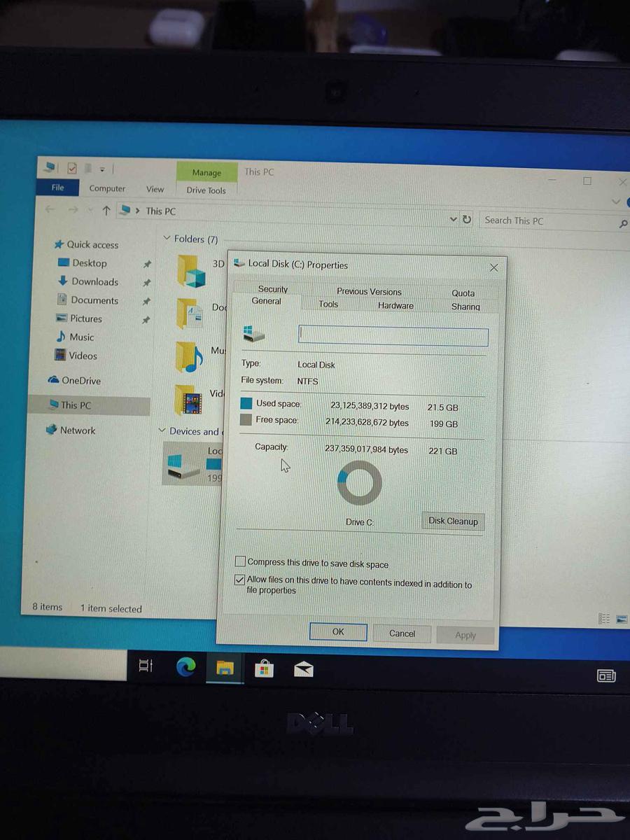Collapse the Folders (7) section
630x840 pixels.
click(x=167, y=238)
